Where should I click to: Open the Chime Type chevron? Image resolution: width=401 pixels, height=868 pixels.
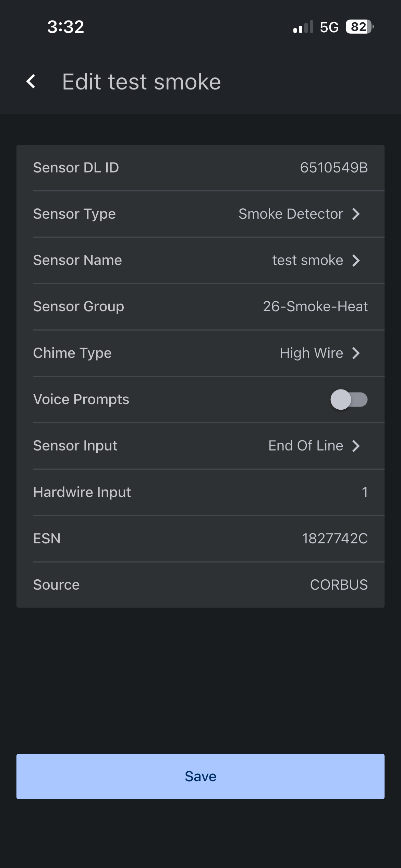click(356, 353)
